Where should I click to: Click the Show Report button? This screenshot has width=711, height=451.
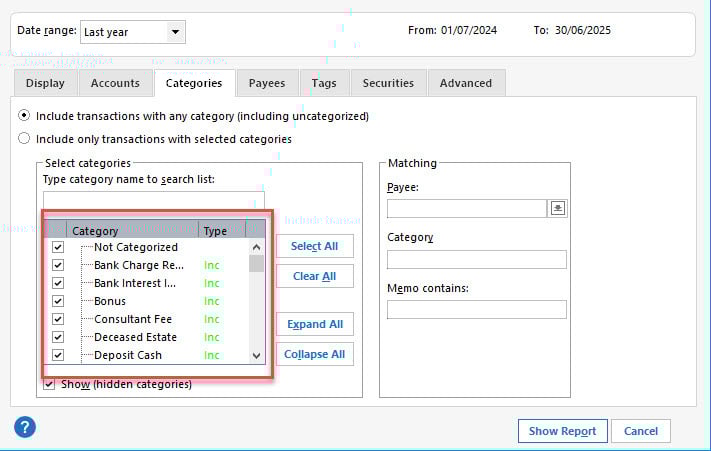(563, 431)
